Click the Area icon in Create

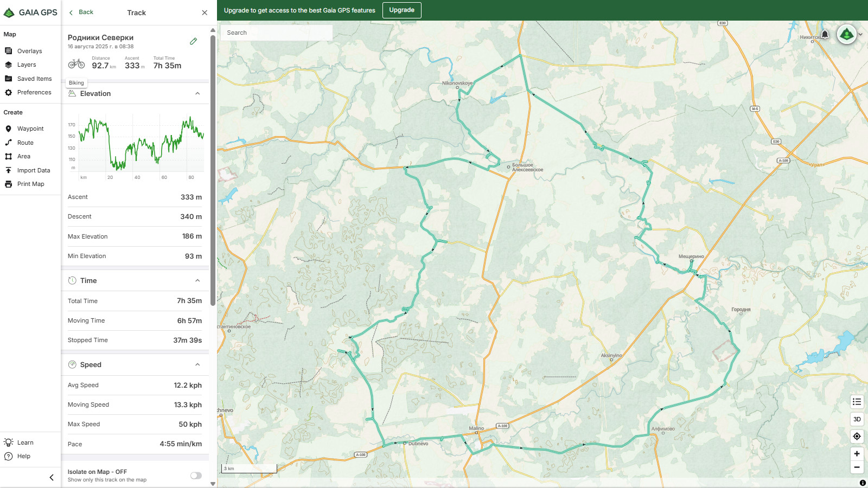click(9, 156)
